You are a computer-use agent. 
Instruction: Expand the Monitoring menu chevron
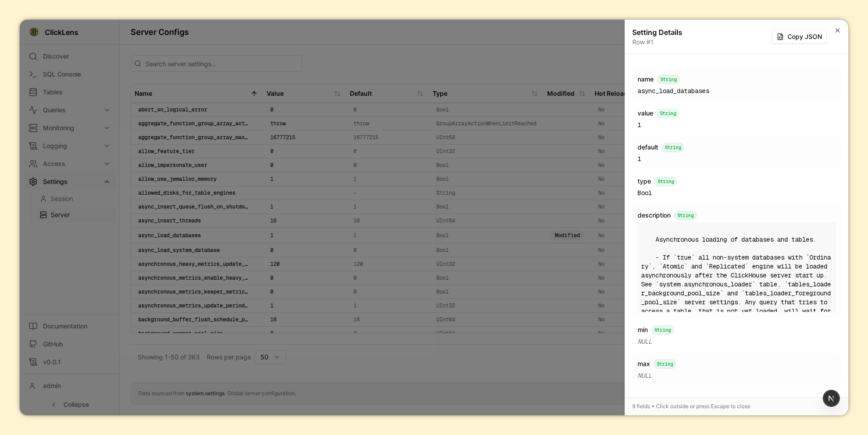click(x=107, y=128)
